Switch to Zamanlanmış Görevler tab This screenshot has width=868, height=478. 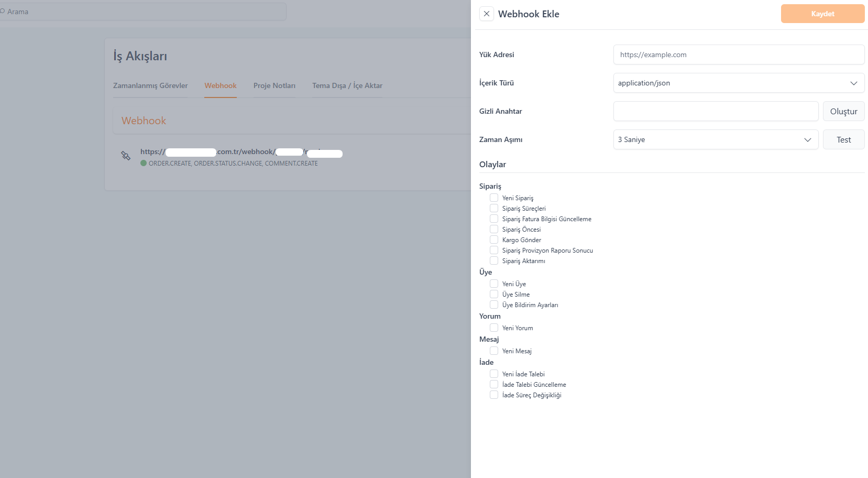click(150, 85)
